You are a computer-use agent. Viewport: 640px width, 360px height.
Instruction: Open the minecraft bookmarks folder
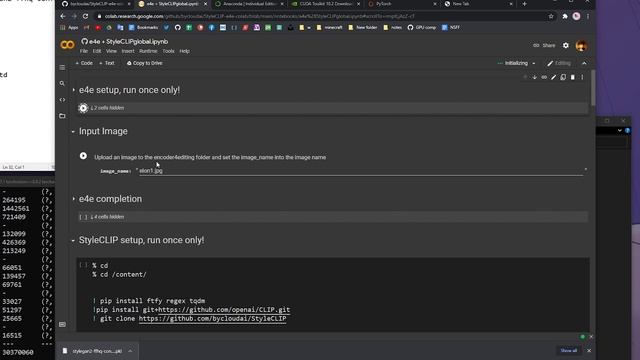329,27
